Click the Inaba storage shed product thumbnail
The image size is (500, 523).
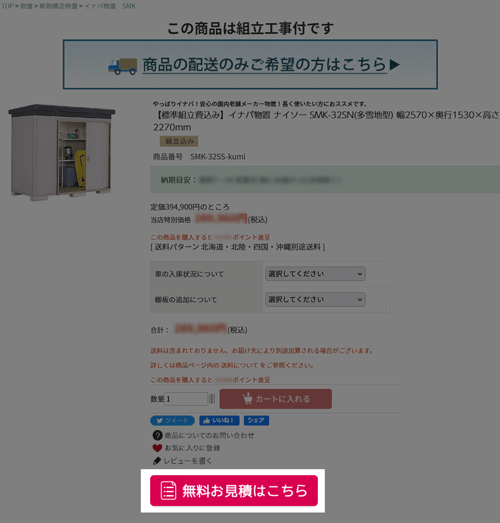click(x=62, y=152)
